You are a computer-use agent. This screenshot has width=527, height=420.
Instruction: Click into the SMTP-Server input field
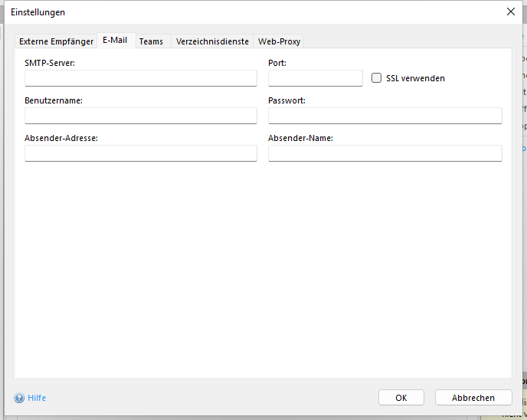[x=141, y=78]
